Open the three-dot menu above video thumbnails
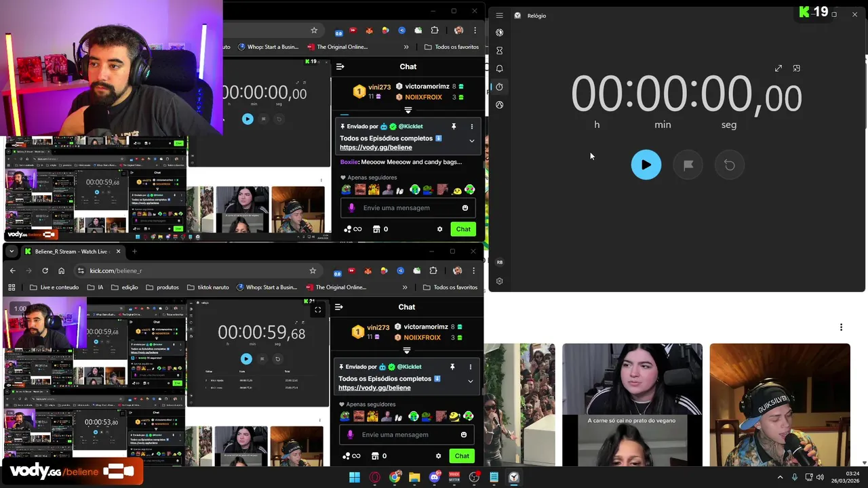868x488 pixels. click(841, 327)
